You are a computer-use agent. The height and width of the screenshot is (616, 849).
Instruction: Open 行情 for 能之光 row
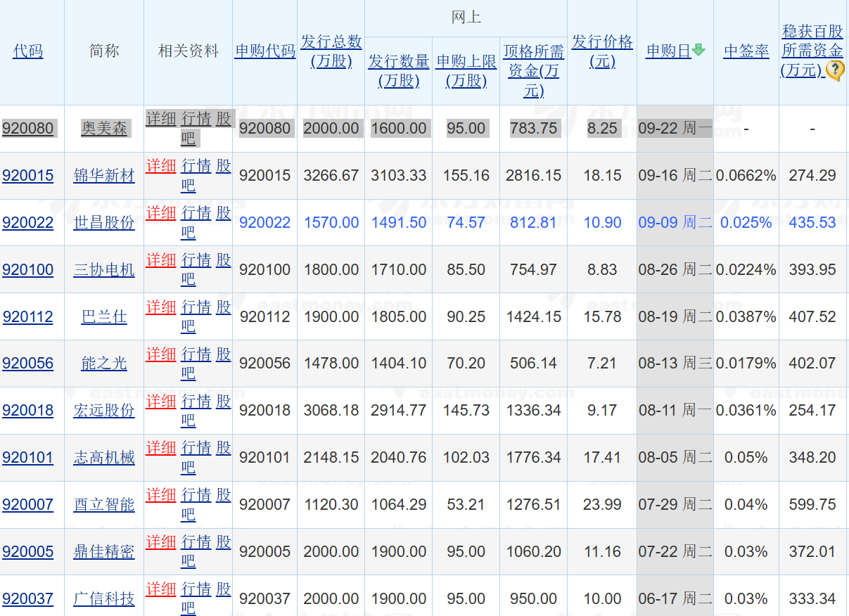196,354
